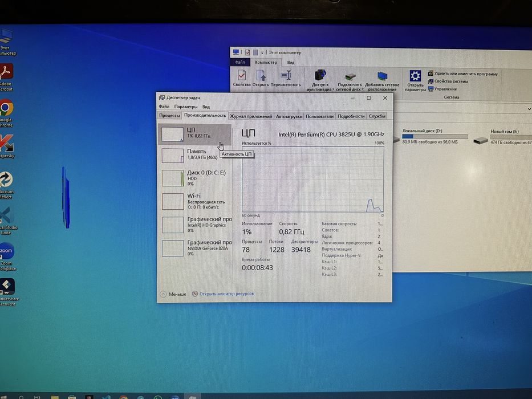Select the Intel(R) HD Graphics GPU entry
The width and height of the screenshot is (532, 399).
pos(195,225)
